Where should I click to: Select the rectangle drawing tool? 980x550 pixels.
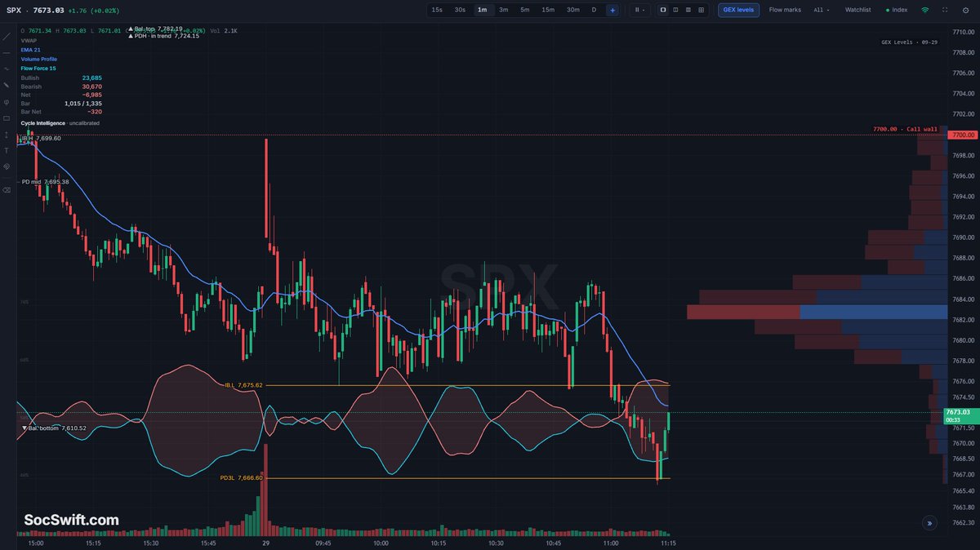point(7,118)
